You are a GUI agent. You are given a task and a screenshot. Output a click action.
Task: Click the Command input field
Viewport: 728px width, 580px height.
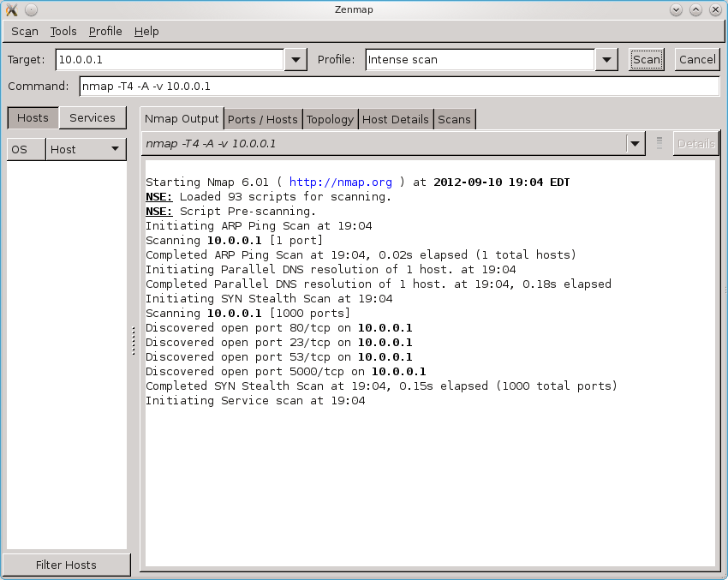tap(399, 87)
